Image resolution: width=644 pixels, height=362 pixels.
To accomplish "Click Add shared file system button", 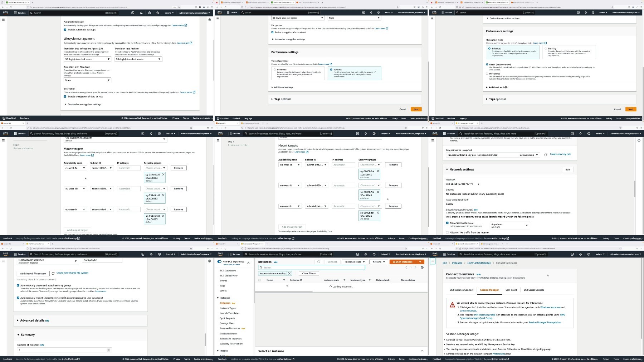I will click(33, 274).
